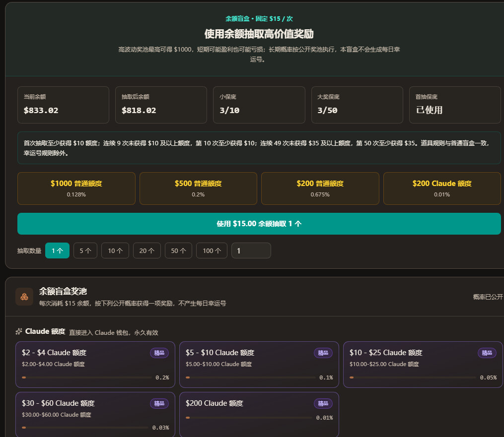Select 100 个 draw quantity
This screenshot has height=437, width=504.
[212, 251]
